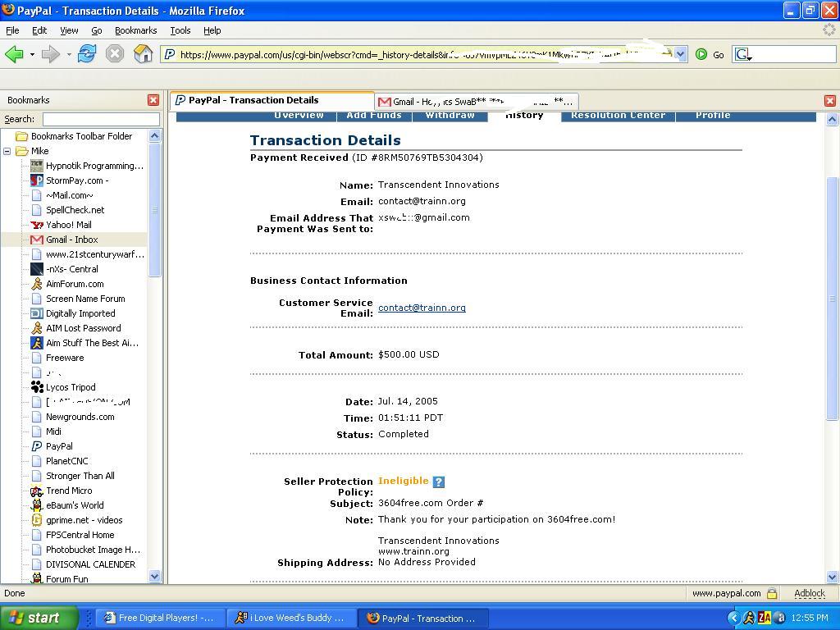Collapse the Mike bookmarks folder
This screenshot has height=630, width=840.
click(x=7, y=151)
